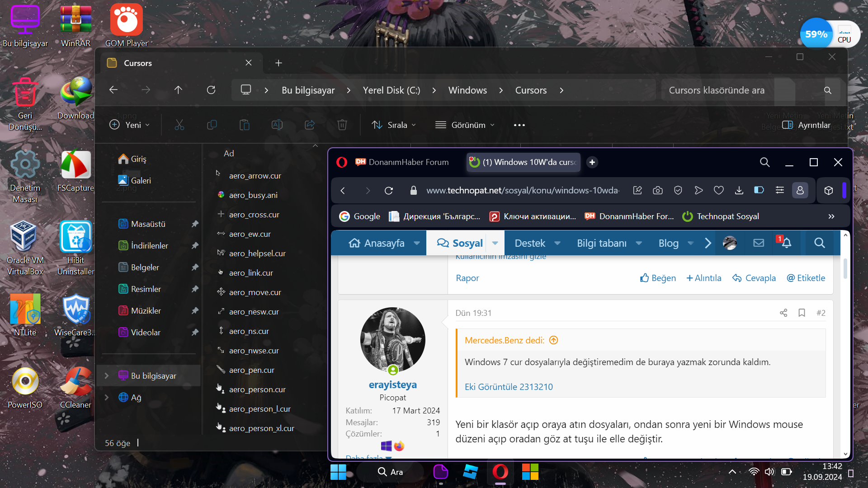Screen dimensions: 868x488
Task: Click Opera's download arrow icon
Action: pyautogui.click(x=739, y=190)
